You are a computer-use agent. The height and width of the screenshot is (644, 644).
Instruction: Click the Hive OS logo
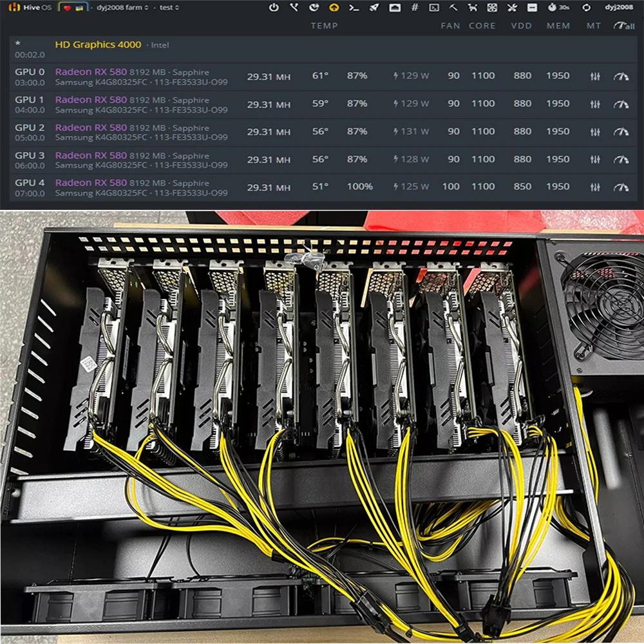30,7
